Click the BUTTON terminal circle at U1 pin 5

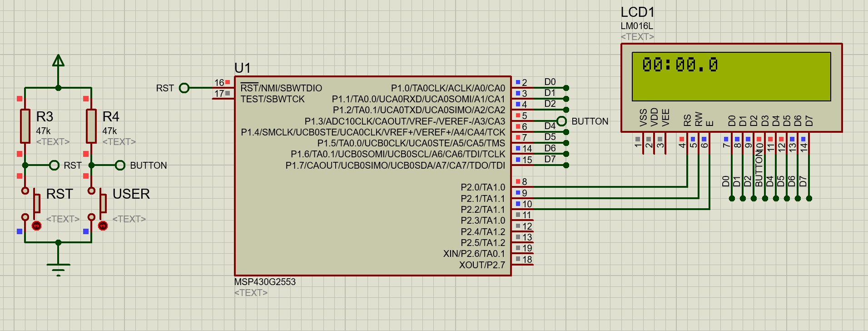[562, 121]
